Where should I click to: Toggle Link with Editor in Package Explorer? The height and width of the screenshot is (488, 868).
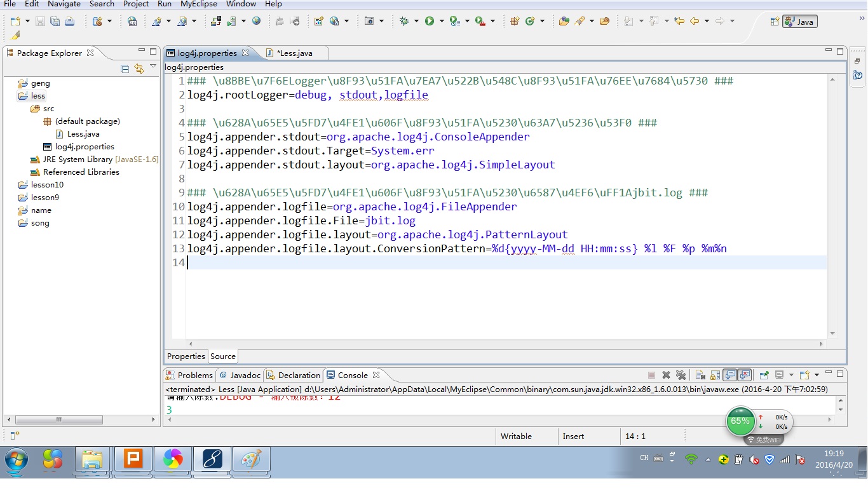(x=139, y=69)
